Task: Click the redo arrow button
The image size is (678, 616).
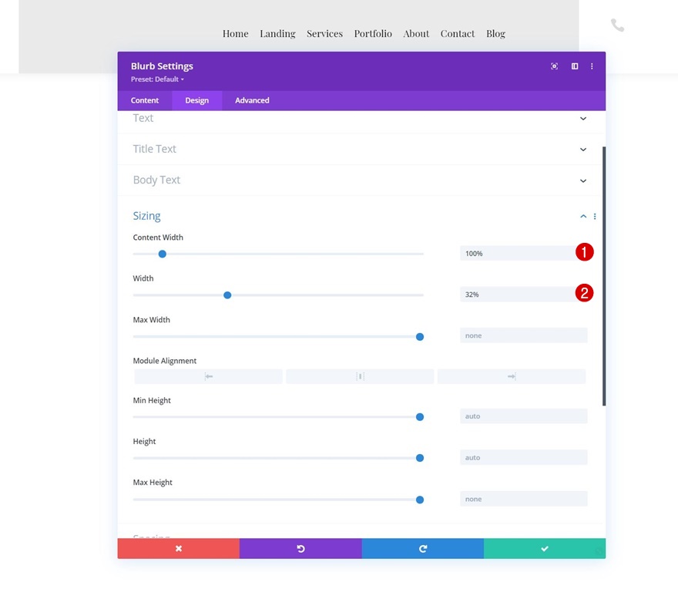Action: (x=422, y=548)
